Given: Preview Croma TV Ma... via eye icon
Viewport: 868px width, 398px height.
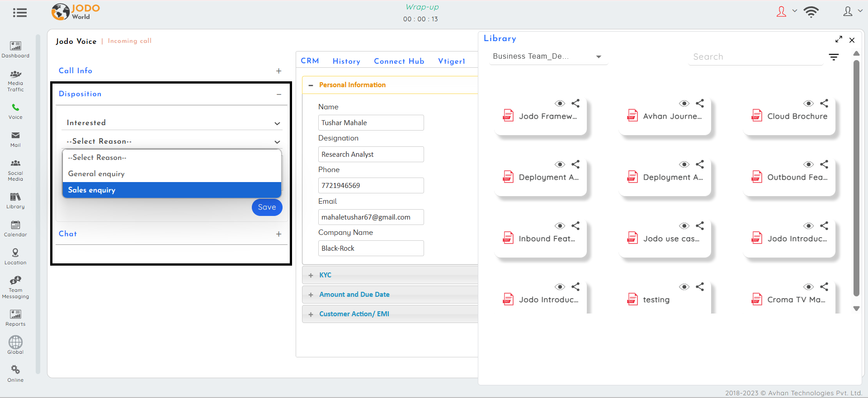Looking at the screenshot, I should click(808, 287).
